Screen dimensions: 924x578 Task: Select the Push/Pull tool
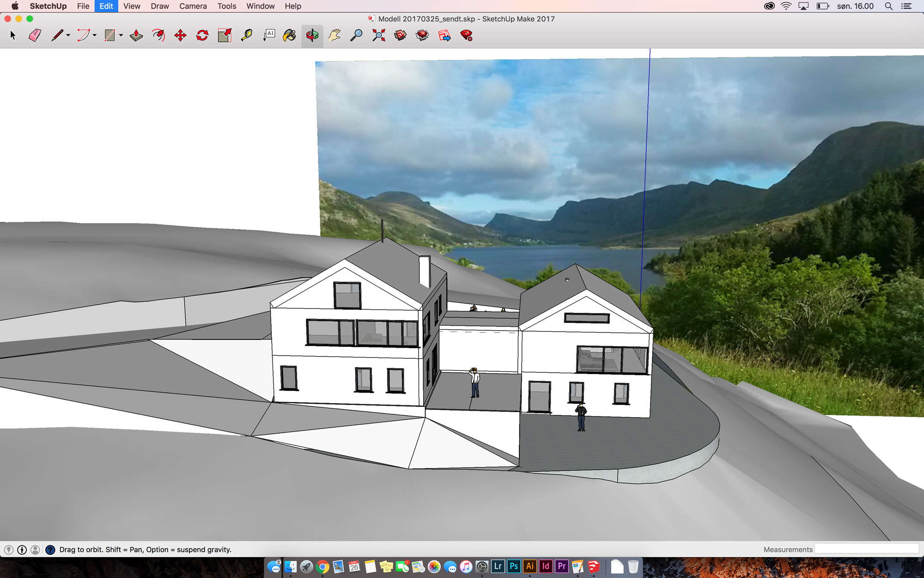tap(136, 36)
